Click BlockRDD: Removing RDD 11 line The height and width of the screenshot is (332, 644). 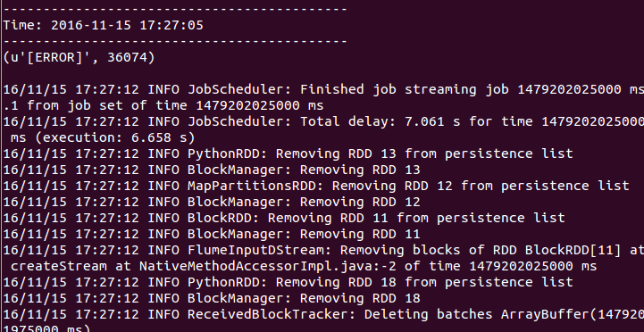pyautogui.click(x=284, y=218)
